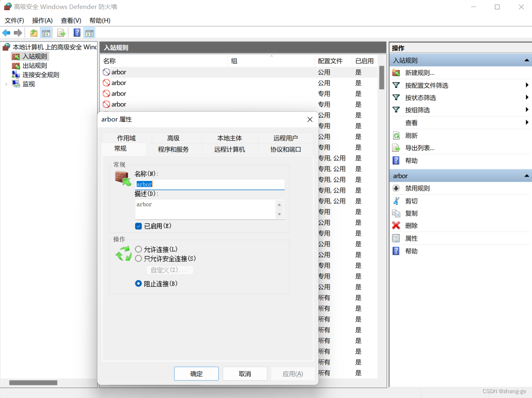Open the 查看(V) menu
Viewport: 532px width, 398px height.
point(71,20)
